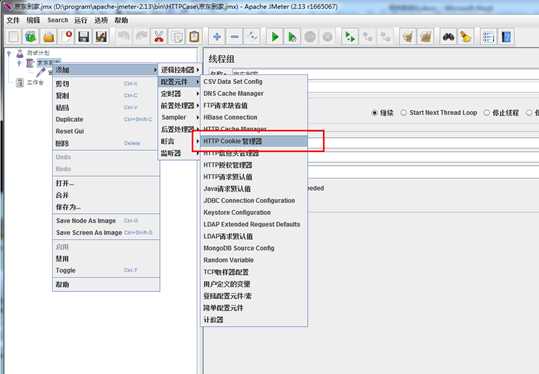Click the blue plus Expand All icon
Image resolution: width=539 pixels, height=374 pixels.
[217, 36]
